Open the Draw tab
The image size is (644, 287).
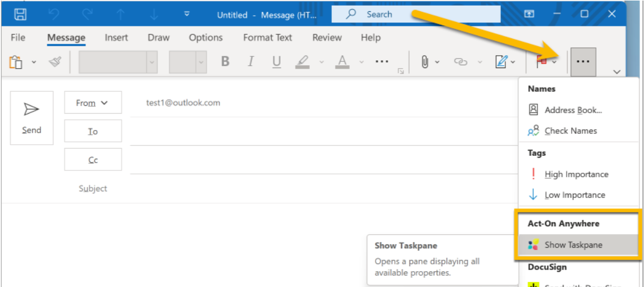158,38
